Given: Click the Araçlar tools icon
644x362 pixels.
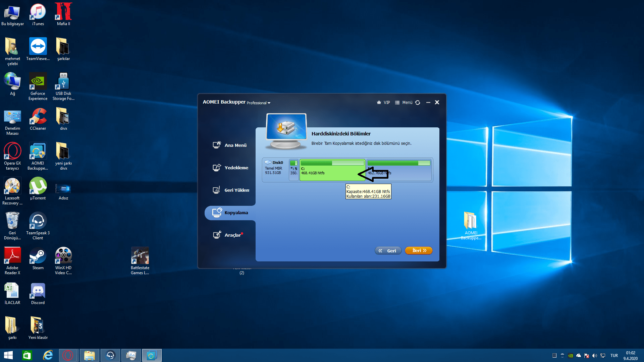Looking at the screenshot, I should click(x=217, y=235).
